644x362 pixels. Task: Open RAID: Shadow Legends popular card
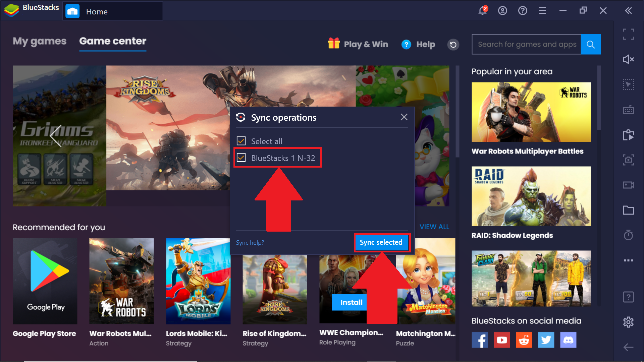[531, 196]
